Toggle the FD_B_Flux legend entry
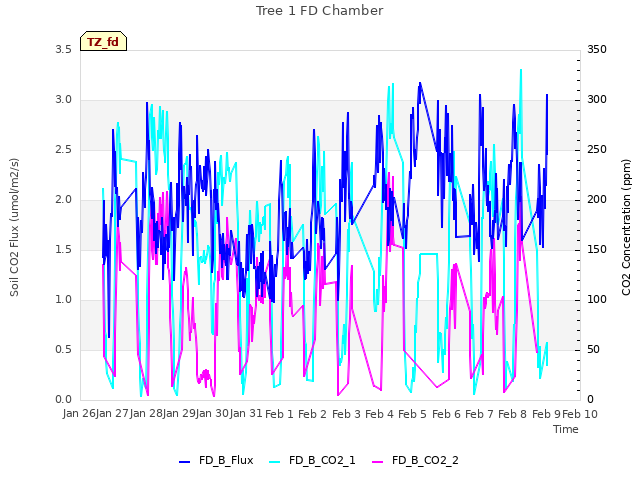Screen dimensions: 640x480 (216, 461)
